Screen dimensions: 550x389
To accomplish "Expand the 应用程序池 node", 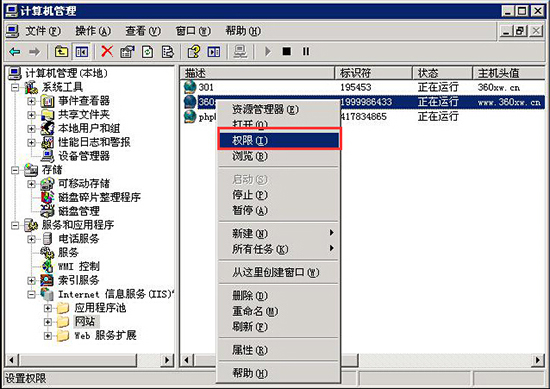I will 48,308.
